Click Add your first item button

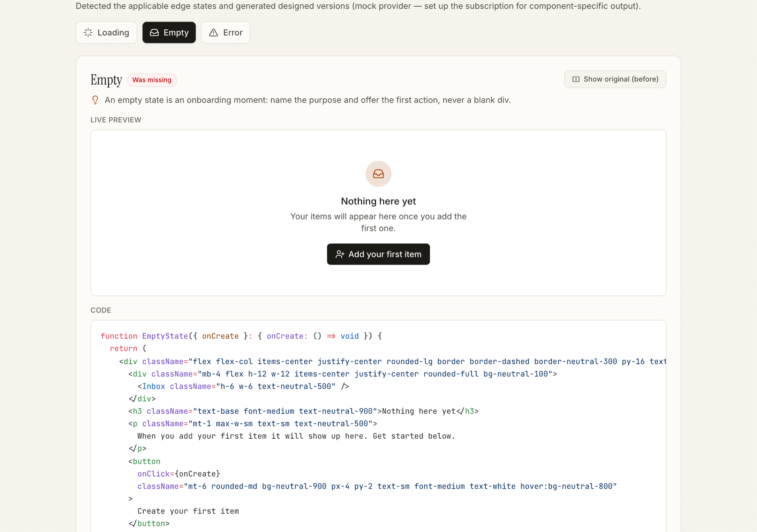point(378,254)
